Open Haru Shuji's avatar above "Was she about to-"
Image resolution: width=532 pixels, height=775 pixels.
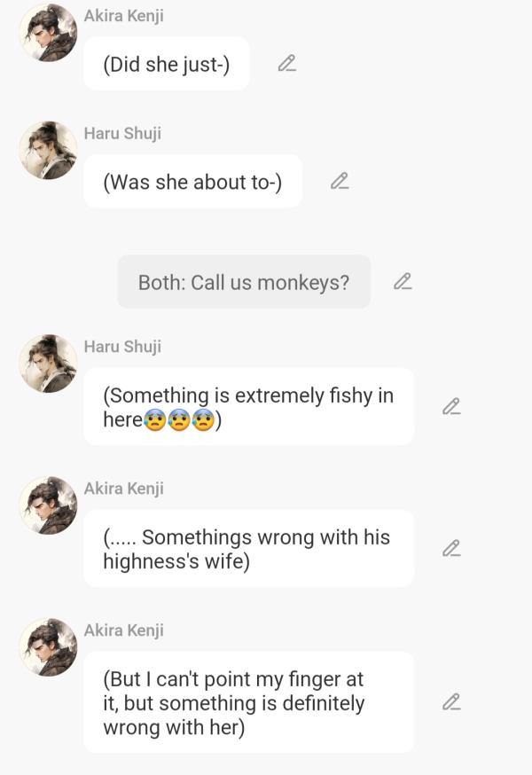[x=49, y=150]
